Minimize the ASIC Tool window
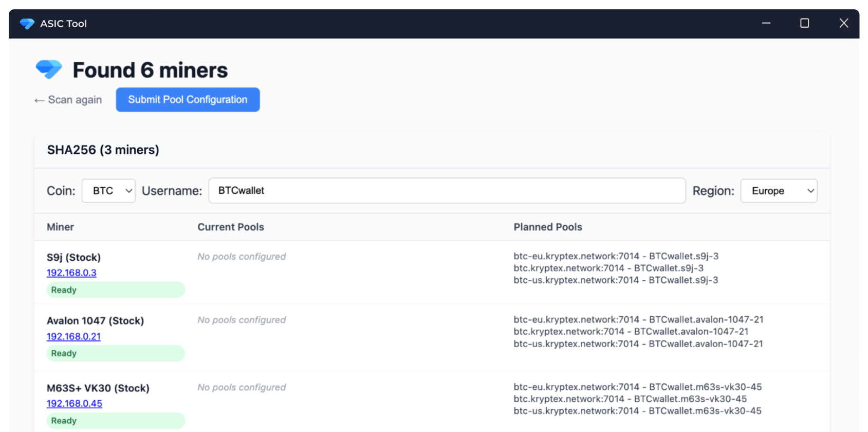The width and height of the screenshot is (868, 432). click(x=766, y=23)
